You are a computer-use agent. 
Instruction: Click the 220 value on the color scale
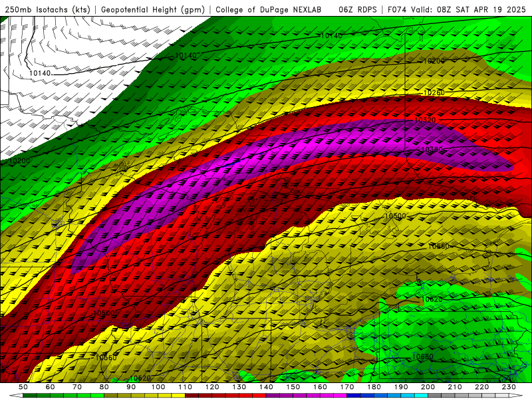coord(481,387)
